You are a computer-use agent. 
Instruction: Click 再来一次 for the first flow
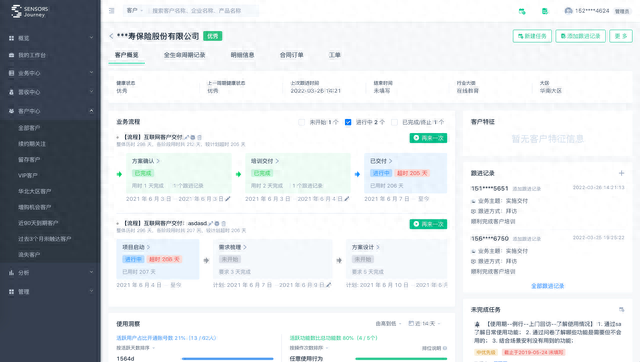coord(428,138)
